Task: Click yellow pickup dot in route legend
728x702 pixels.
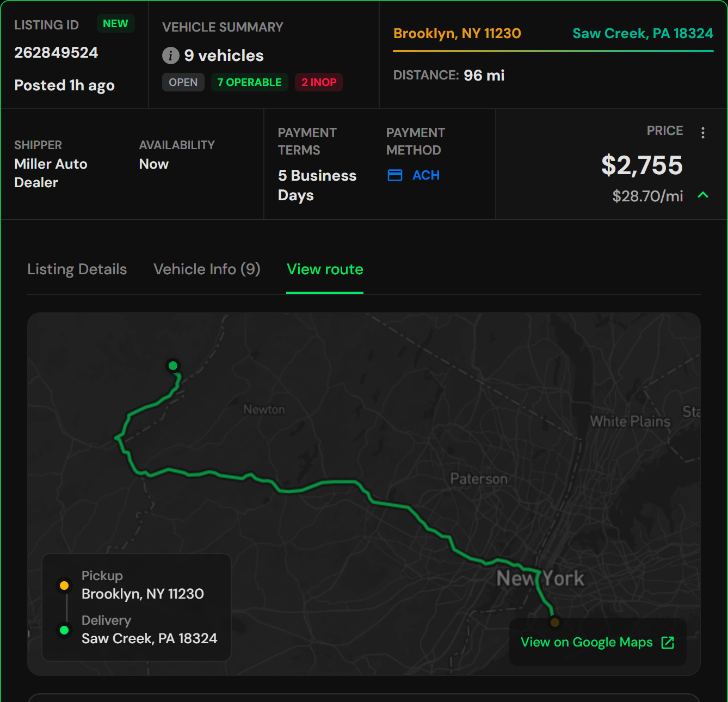Action: tap(64, 586)
